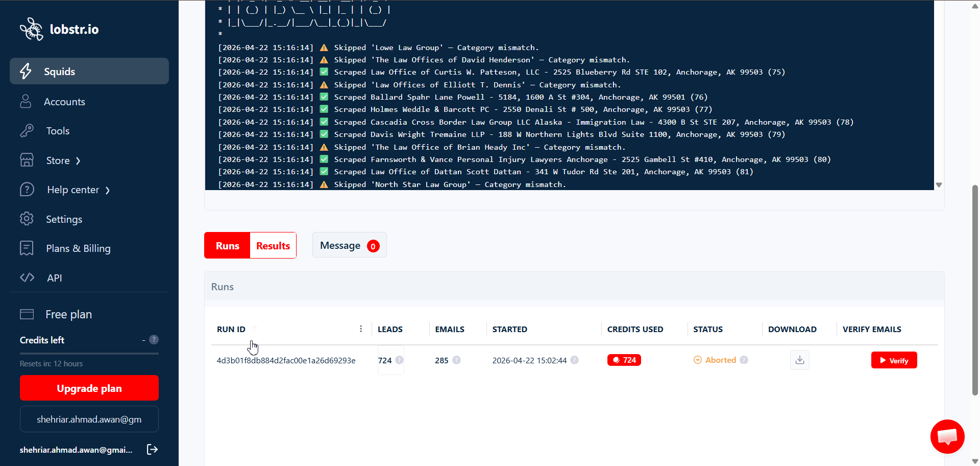Sort by the RUN ID column header
The height and width of the screenshot is (466, 980).
231,329
